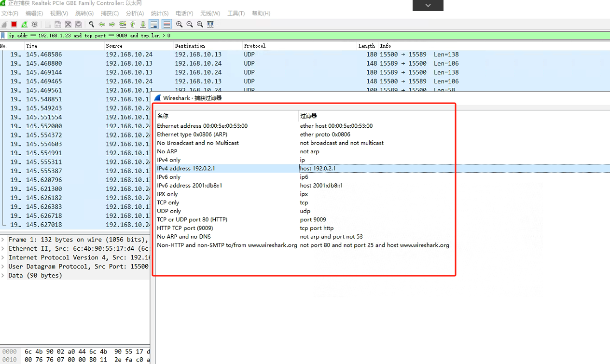610x364 pixels.
Task: Open the 跳转(G) menu
Action: click(x=84, y=13)
